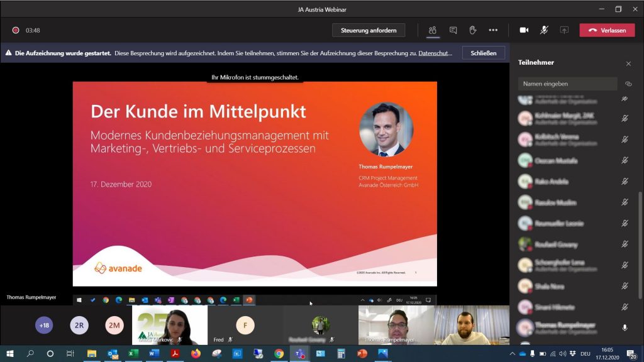Open the meeting chat icon
Viewport: 644px width, 362px height.
[x=453, y=30]
